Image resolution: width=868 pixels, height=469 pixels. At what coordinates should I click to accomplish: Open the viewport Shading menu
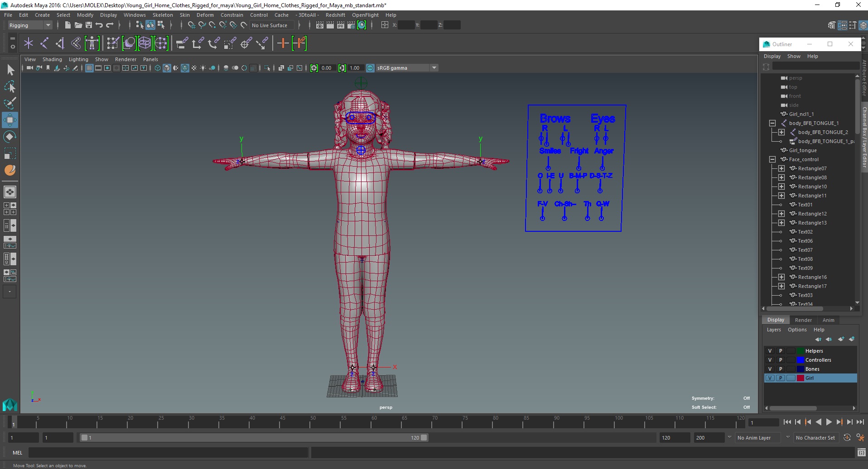click(52, 59)
